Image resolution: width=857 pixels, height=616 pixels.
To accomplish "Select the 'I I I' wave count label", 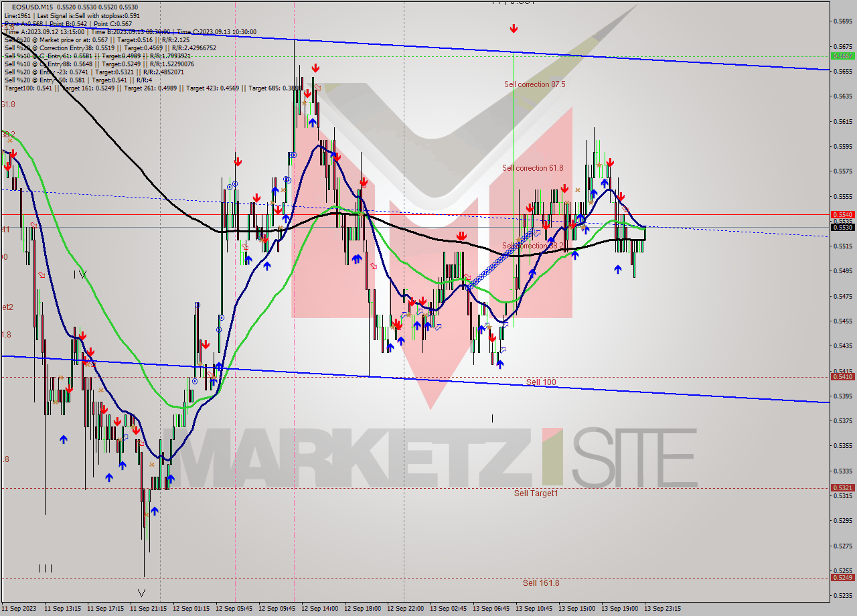I will click(x=46, y=568).
